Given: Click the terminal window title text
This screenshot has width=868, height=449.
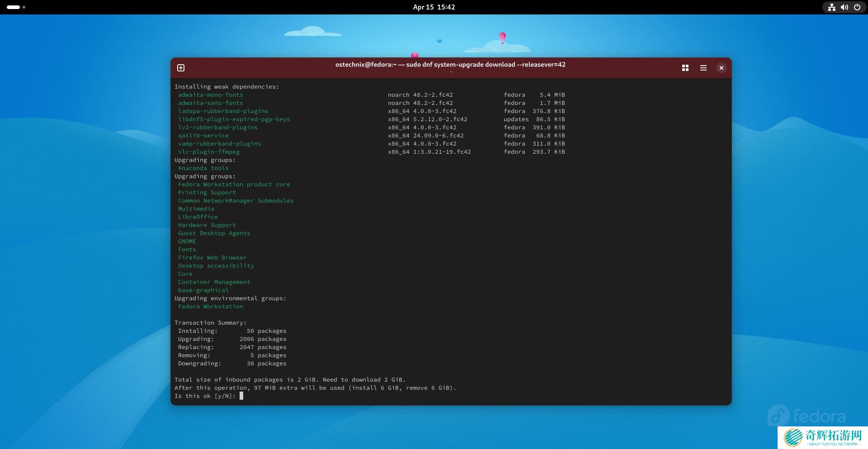Looking at the screenshot, I should 450,65.
